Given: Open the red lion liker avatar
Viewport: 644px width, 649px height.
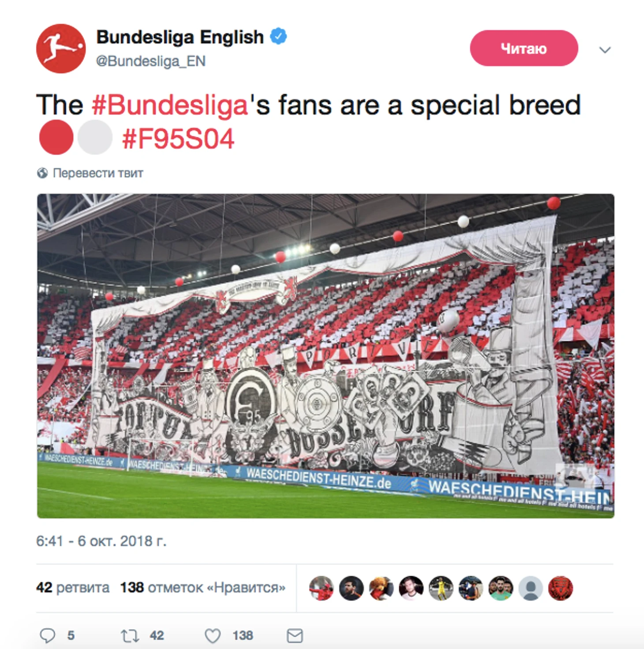Looking at the screenshot, I should pyautogui.click(x=560, y=588).
